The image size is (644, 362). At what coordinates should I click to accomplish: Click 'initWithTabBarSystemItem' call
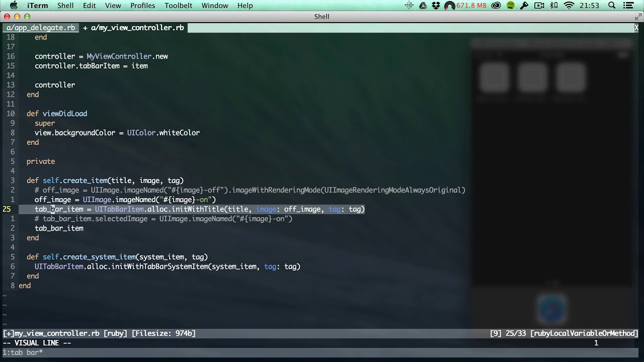[x=159, y=266]
